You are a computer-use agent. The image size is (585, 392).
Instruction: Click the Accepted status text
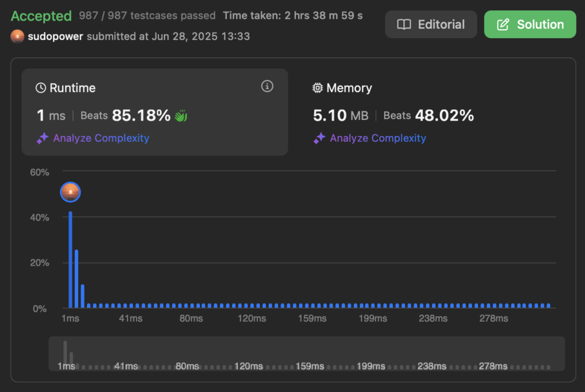tap(41, 16)
